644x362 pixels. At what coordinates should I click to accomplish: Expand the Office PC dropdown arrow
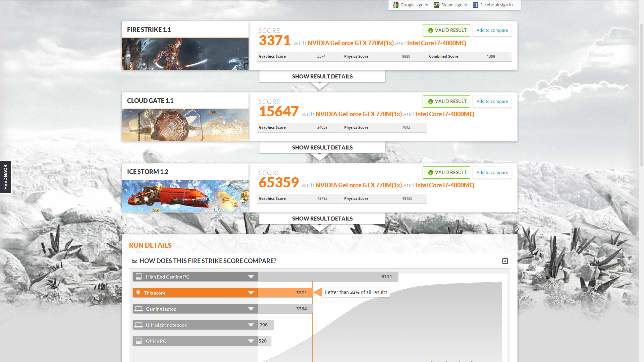[251, 341]
